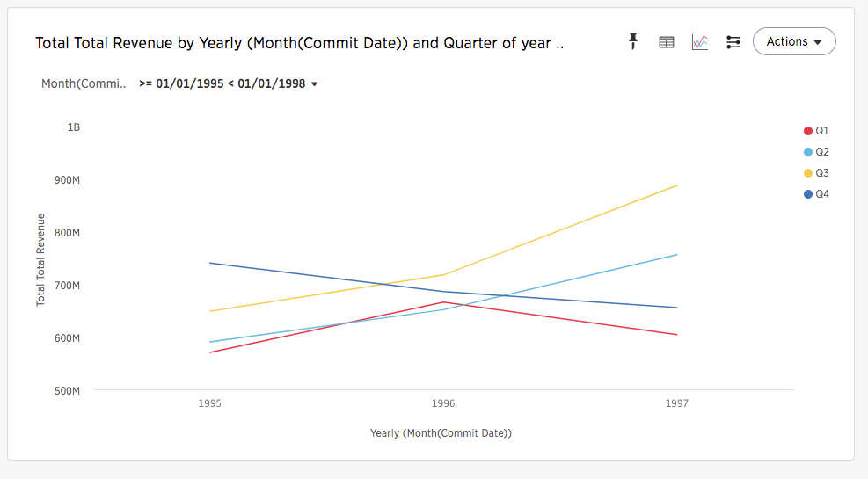
Task: Switch to the table view icon
Action: coord(667,41)
